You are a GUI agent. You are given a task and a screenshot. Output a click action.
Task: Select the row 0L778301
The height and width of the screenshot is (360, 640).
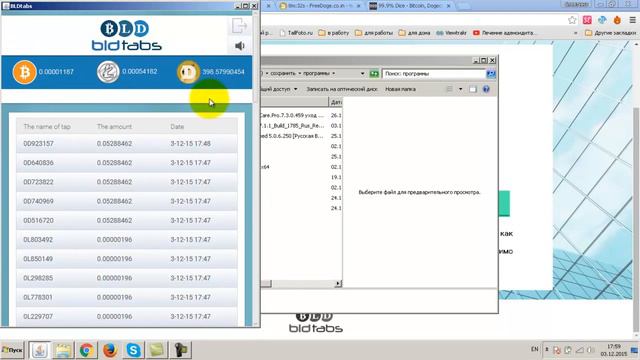[x=127, y=297]
